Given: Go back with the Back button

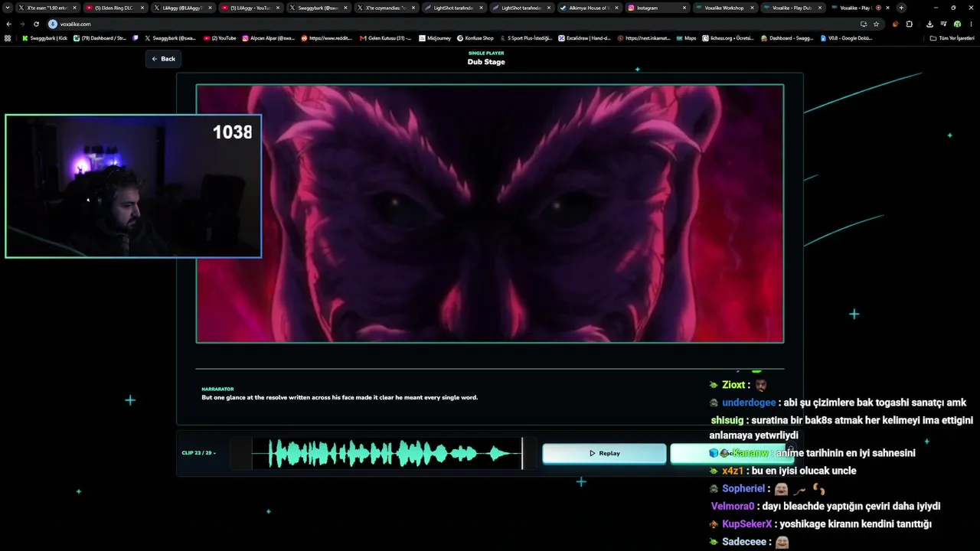Looking at the screenshot, I should (163, 59).
